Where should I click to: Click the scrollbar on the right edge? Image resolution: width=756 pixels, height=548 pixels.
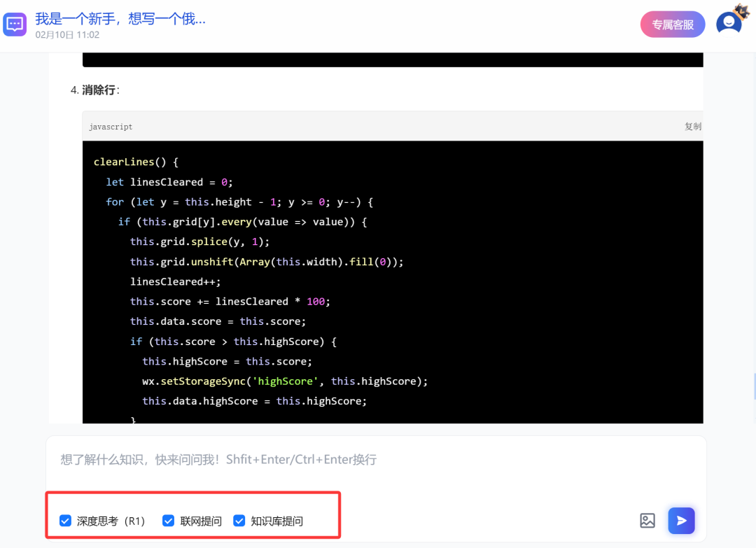pos(754,386)
